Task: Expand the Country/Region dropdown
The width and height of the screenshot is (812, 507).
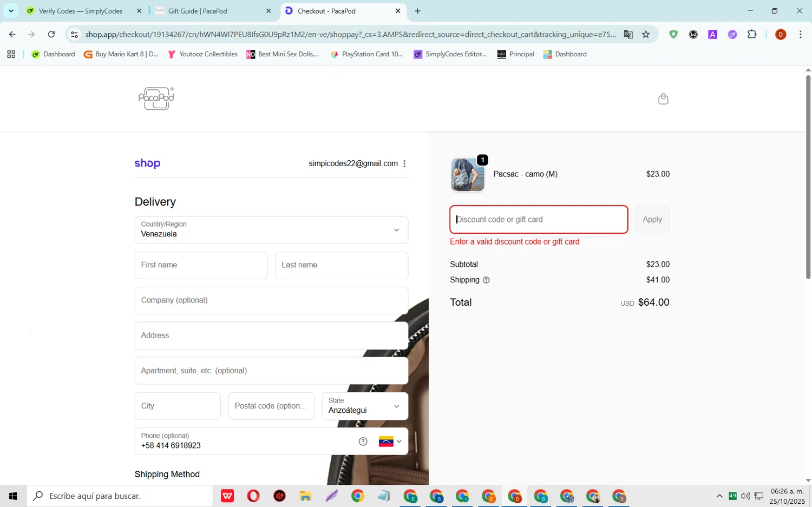Action: pos(271,230)
